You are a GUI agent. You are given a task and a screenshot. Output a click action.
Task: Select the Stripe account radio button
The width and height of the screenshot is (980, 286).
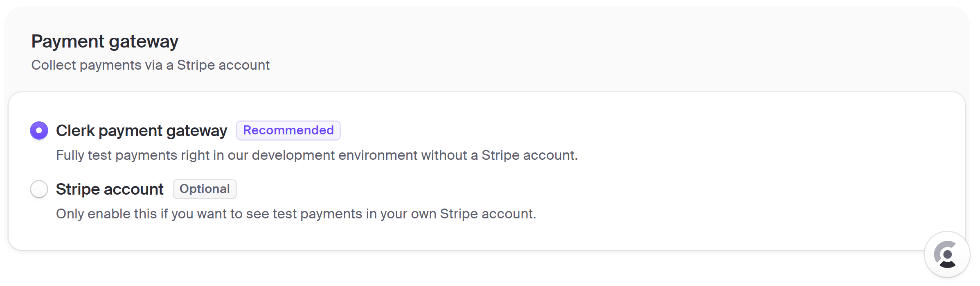tap(39, 189)
